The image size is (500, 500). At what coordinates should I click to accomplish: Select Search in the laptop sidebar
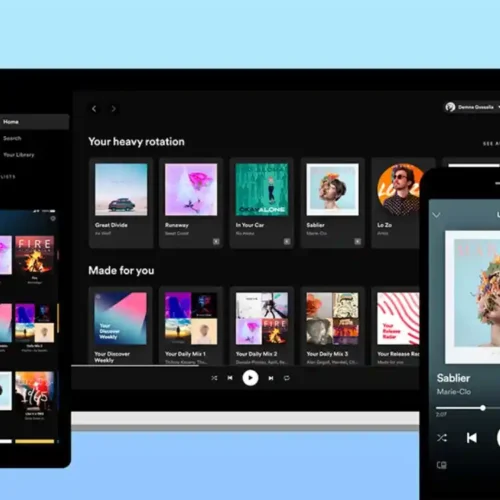(x=12, y=138)
